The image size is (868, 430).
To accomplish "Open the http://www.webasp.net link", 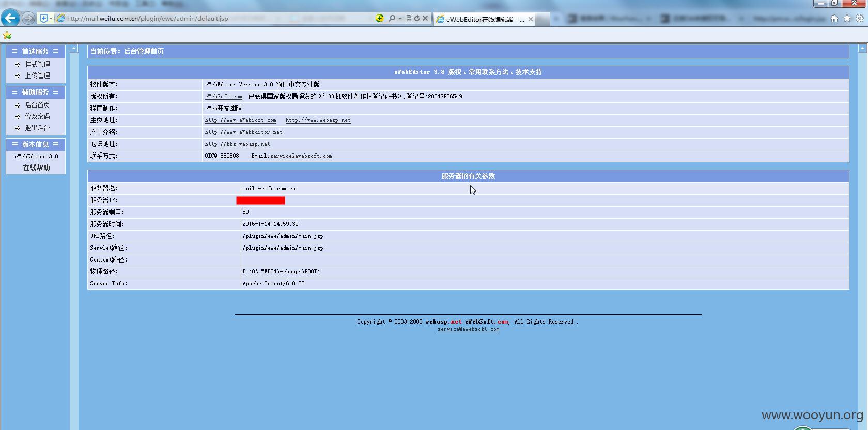I will click(318, 120).
